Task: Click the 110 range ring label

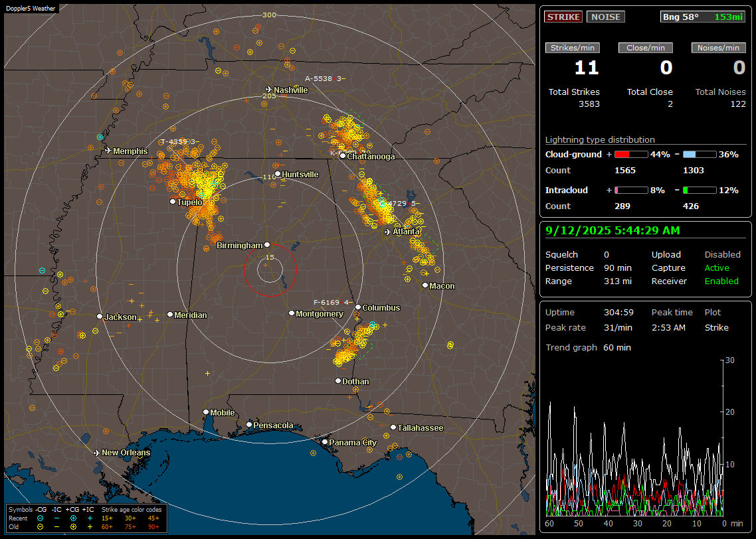Action: [x=269, y=177]
